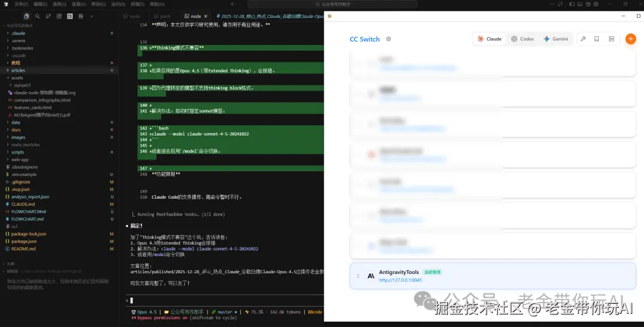Expand the activity bar overflow chevron
The image size is (644, 327).
[92, 17]
